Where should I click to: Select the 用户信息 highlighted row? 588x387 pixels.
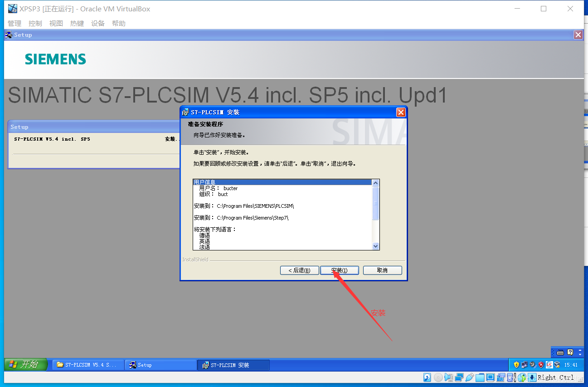point(282,182)
